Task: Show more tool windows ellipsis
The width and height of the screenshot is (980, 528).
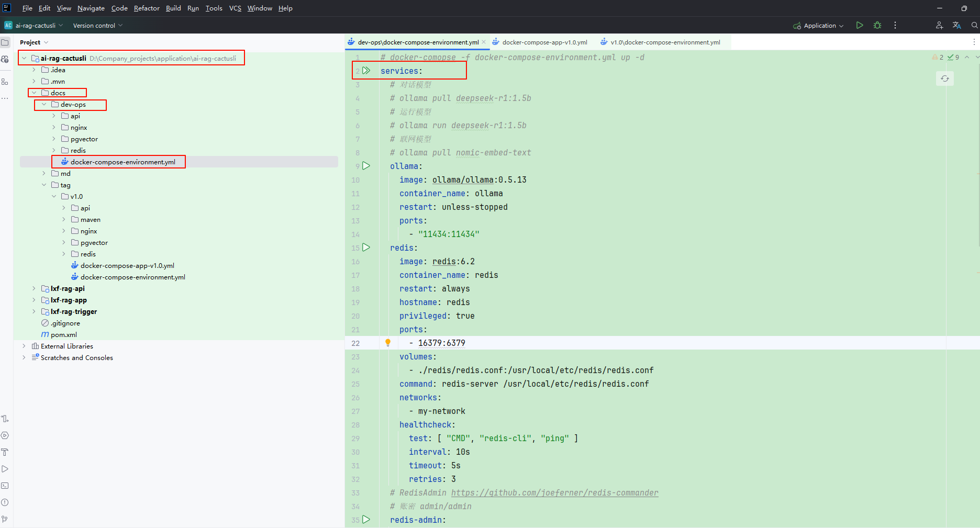Action: coord(5,98)
